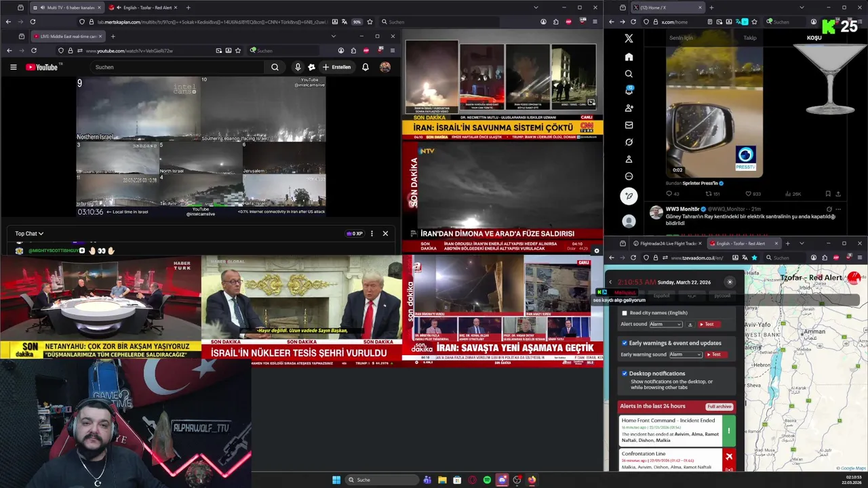Open Windows Start button on taskbar
This screenshot has height=488, width=868.
336,480
